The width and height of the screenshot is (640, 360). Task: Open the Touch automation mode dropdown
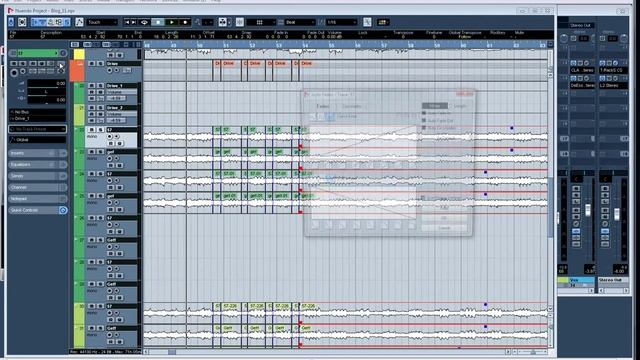click(x=102, y=22)
